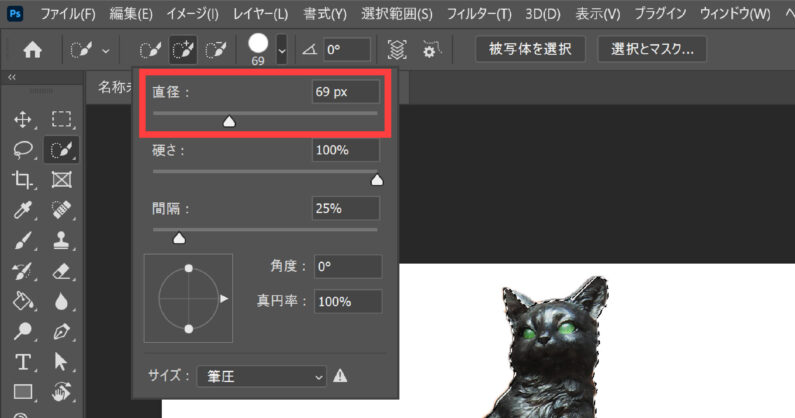The height and width of the screenshot is (418, 795).
Task: Open the レイヤー(L) menu
Action: [260, 14]
